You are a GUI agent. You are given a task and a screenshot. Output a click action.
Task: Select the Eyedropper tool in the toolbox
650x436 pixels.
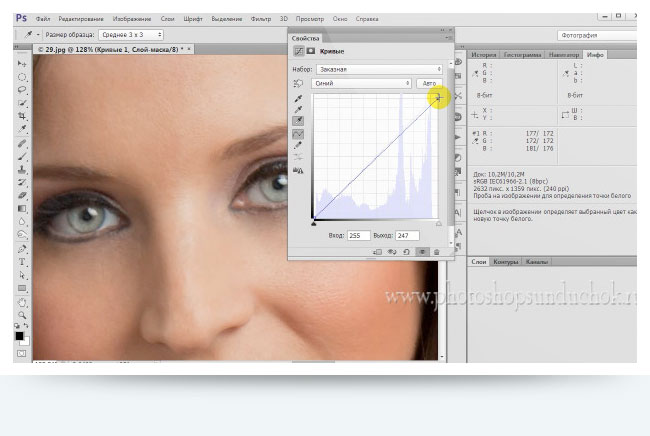click(x=22, y=129)
